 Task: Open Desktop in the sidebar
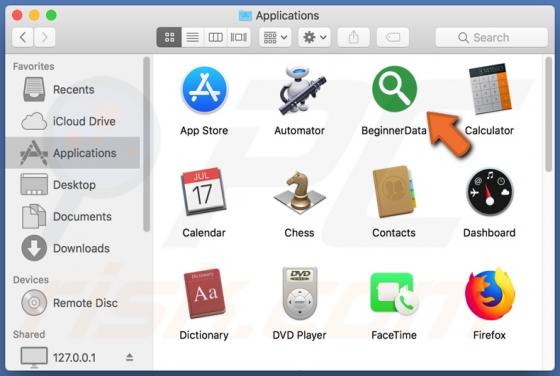coord(72,185)
